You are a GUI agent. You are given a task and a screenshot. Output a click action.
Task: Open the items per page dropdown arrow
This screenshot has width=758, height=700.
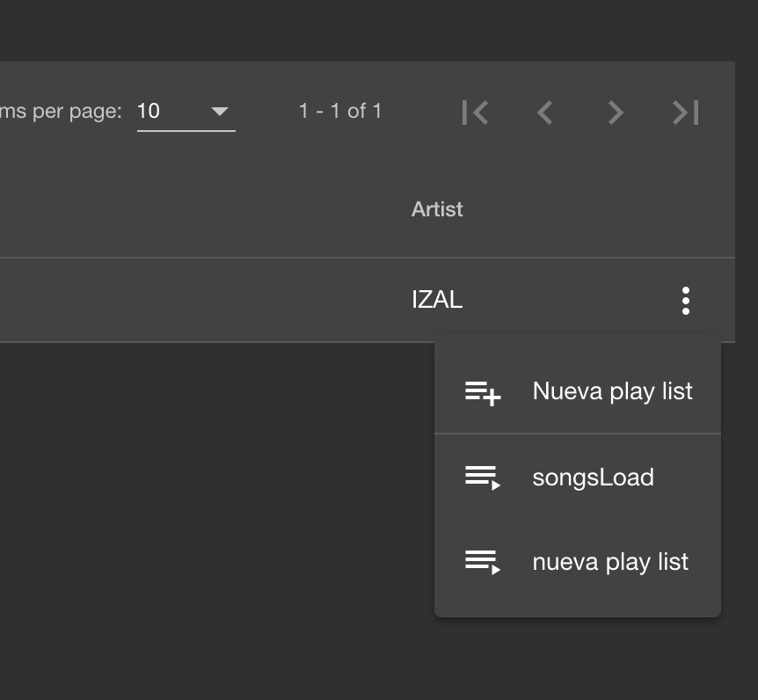220,112
